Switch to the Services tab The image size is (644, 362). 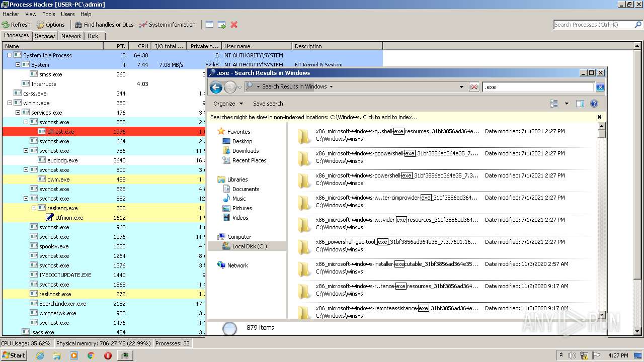45,36
